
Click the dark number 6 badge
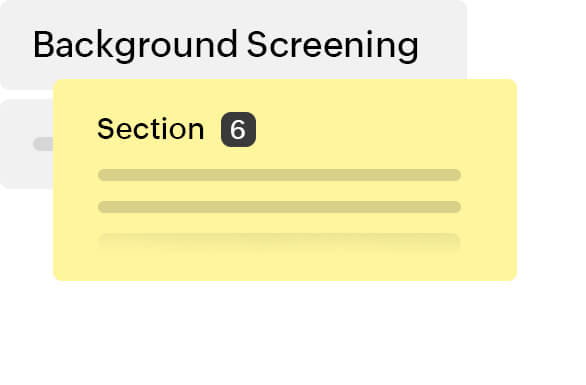(238, 129)
